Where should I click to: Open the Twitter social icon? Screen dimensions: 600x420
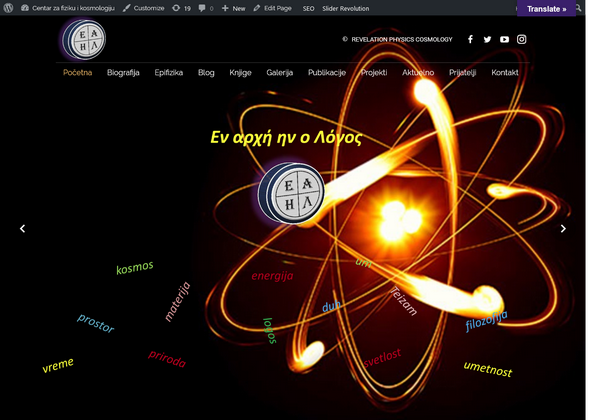pyautogui.click(x=487, y=40)
